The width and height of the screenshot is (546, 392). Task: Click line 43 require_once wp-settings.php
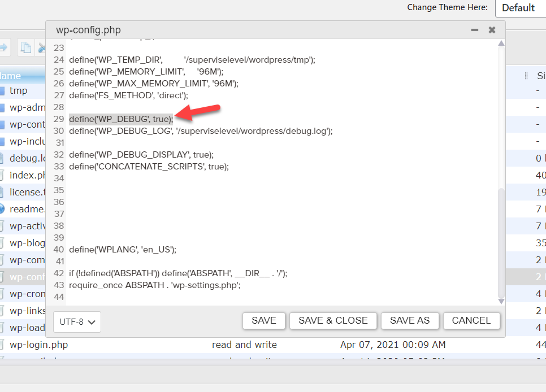pyautogui.click(x=155, y=285)
